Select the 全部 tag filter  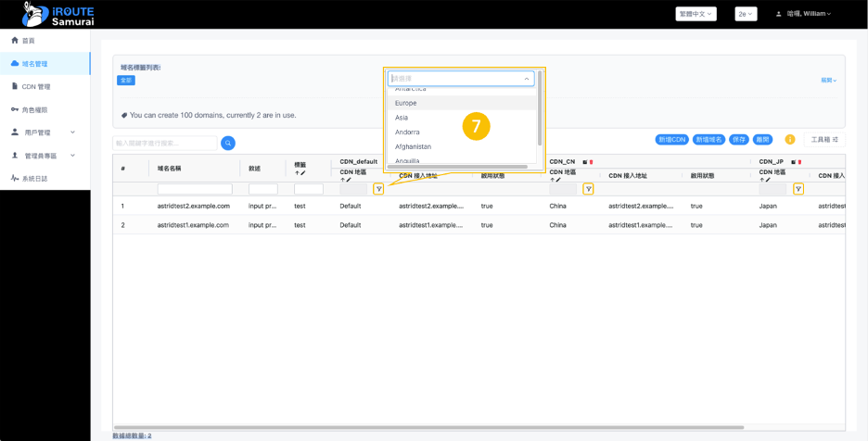[126, 81]
